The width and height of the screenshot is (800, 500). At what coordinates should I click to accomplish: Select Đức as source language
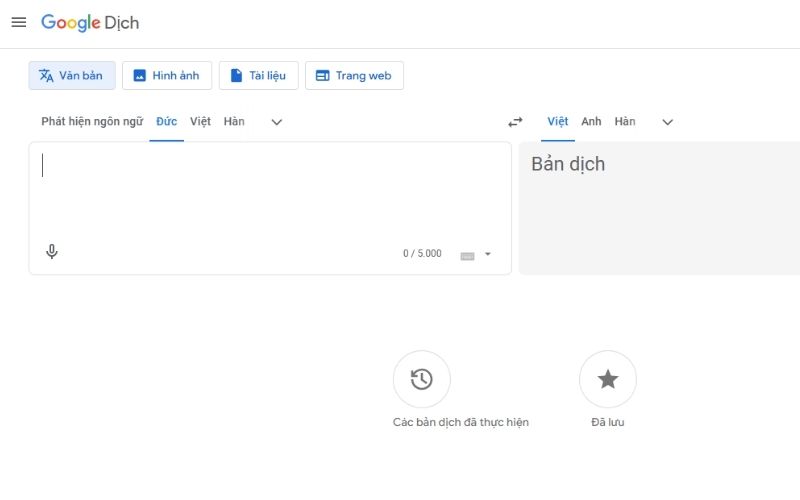[166, 121]
